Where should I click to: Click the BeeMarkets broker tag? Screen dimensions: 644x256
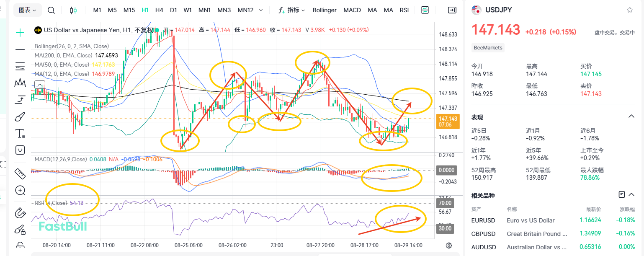pos(488,48)
